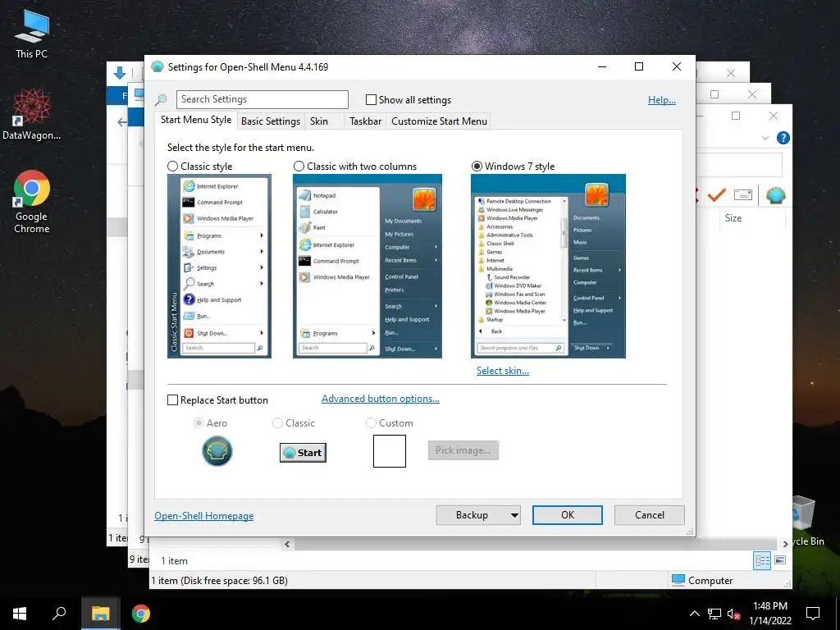
Task: Switch to details view icon in Explorer status bar
Action: [x=762, y=560]
